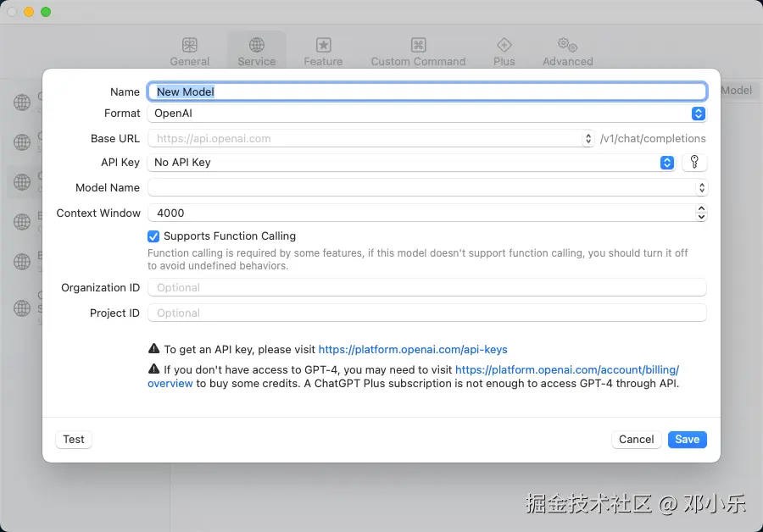Open the Feature tab

tap(323, 52)
